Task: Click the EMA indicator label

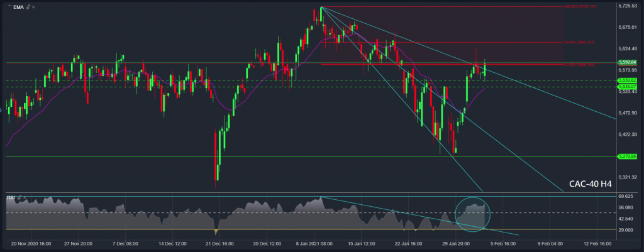Action: point(18,6)
